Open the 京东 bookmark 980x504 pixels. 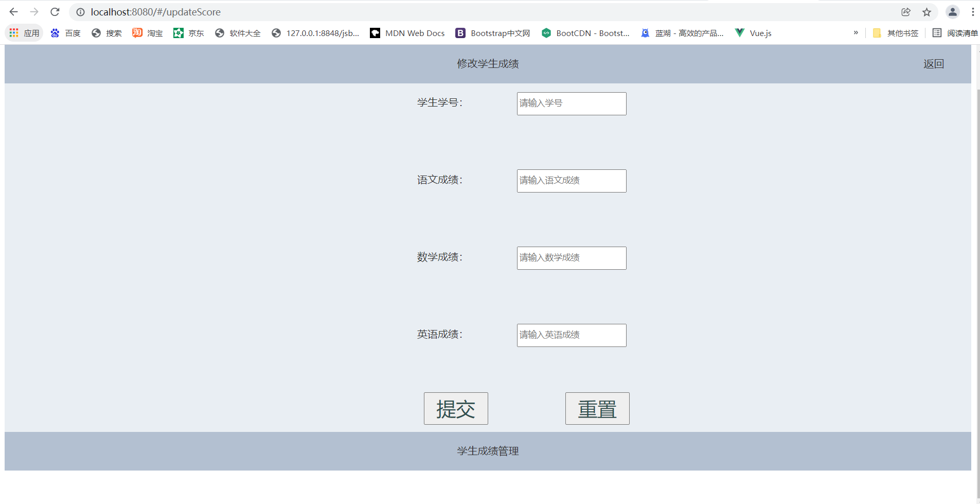189,33
